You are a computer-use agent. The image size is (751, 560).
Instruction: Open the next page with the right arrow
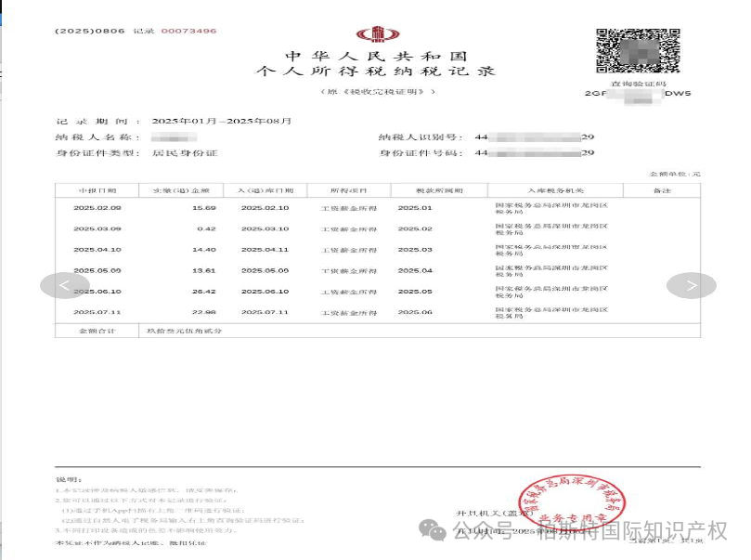click(691, 286)
